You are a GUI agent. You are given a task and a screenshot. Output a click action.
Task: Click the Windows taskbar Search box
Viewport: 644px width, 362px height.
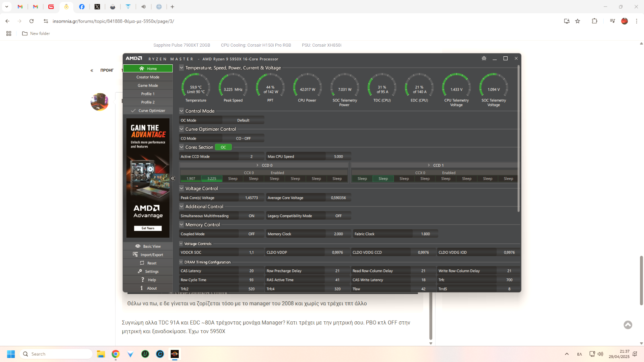[56, 354]
